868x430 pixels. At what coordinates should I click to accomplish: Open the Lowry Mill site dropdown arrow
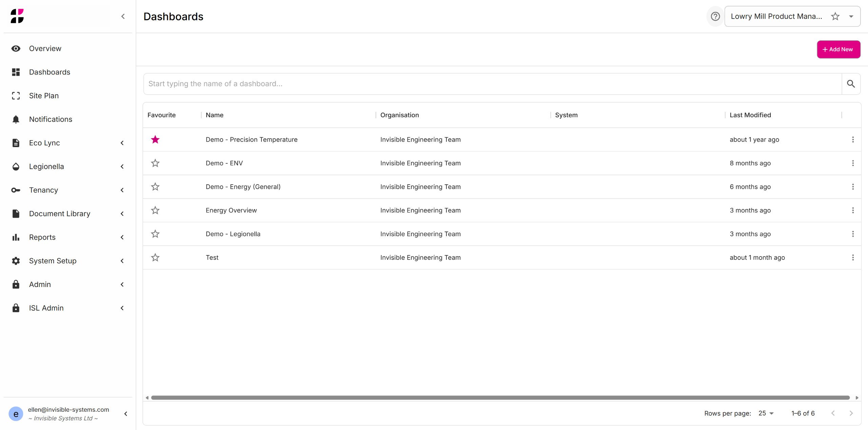tap(851, 16)
